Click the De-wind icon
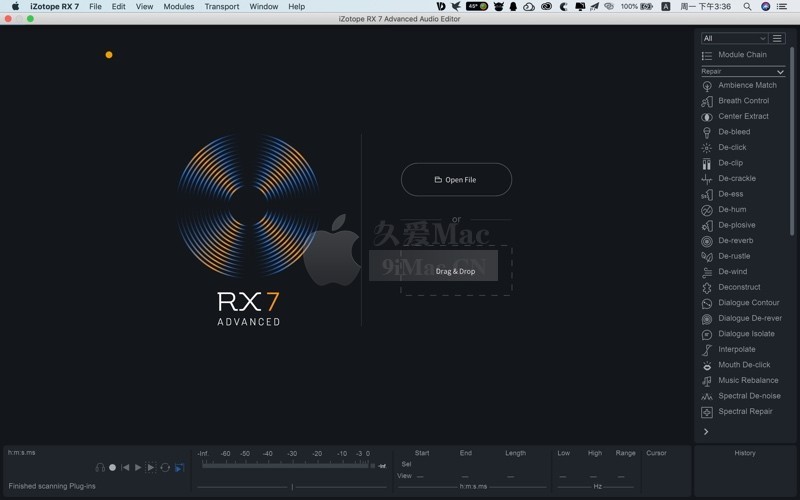Screen dimensions: 800x500 (707, 272)
